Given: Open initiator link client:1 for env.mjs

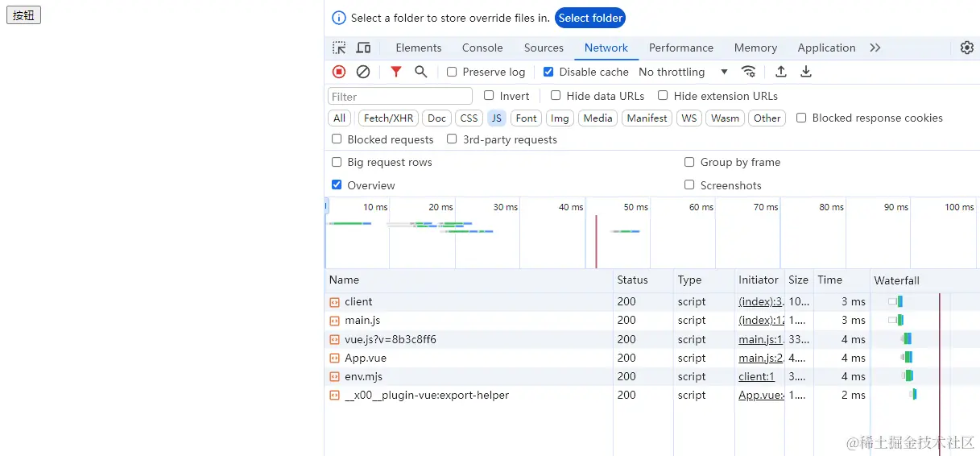Looking at the screenshot, I should point(756,376).
